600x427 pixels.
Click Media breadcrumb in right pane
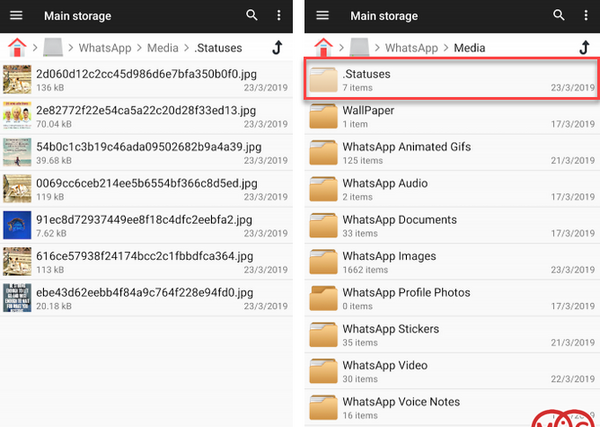pyautogui.click(x=470, y=48)
